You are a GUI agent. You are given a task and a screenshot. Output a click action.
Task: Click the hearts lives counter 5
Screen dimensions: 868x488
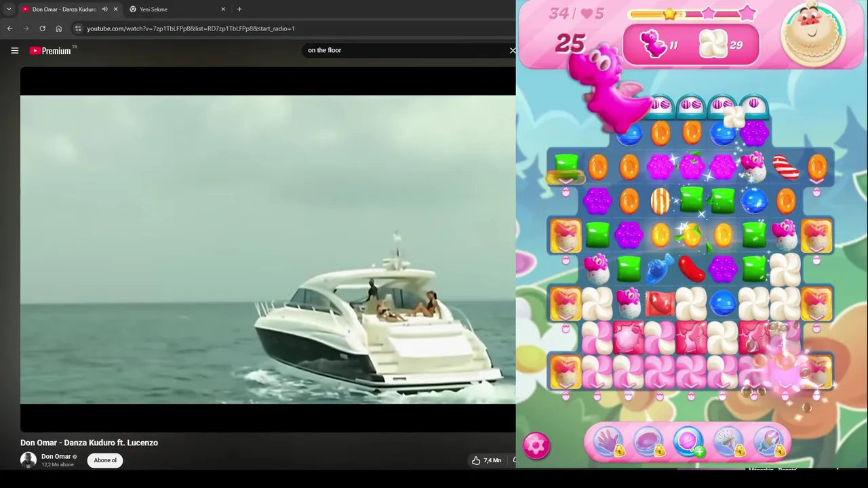591,14
